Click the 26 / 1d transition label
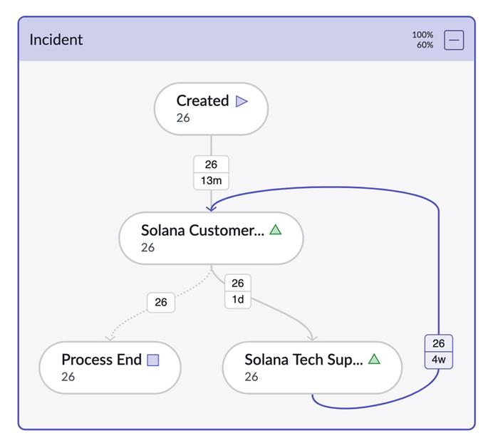 238,291
